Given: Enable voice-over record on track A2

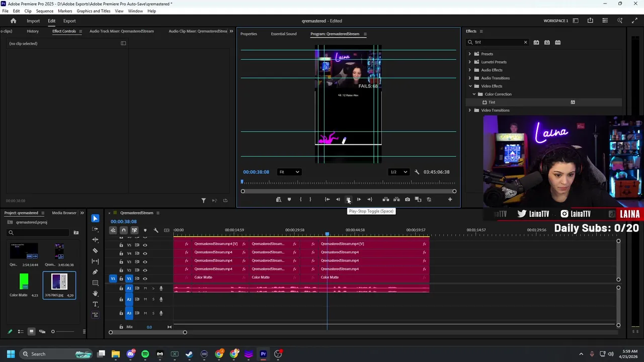Looking at the screenshot, I should point(161,299).
